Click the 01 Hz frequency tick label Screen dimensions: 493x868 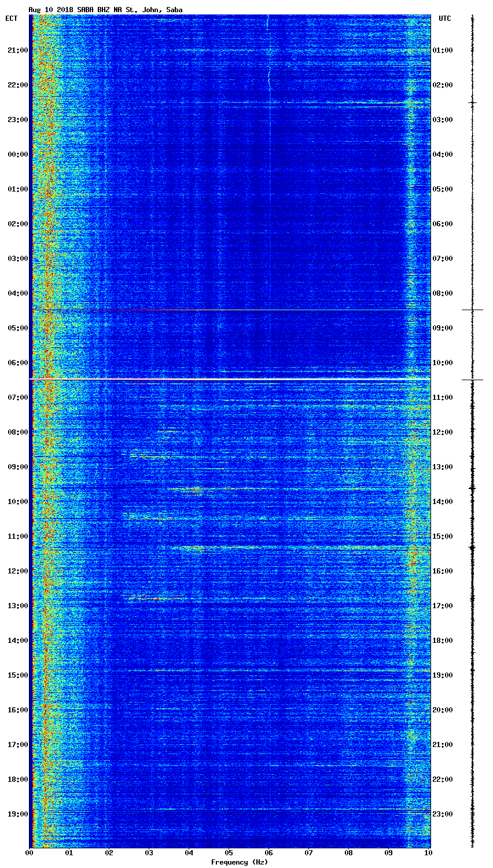[x=69, y=853]
